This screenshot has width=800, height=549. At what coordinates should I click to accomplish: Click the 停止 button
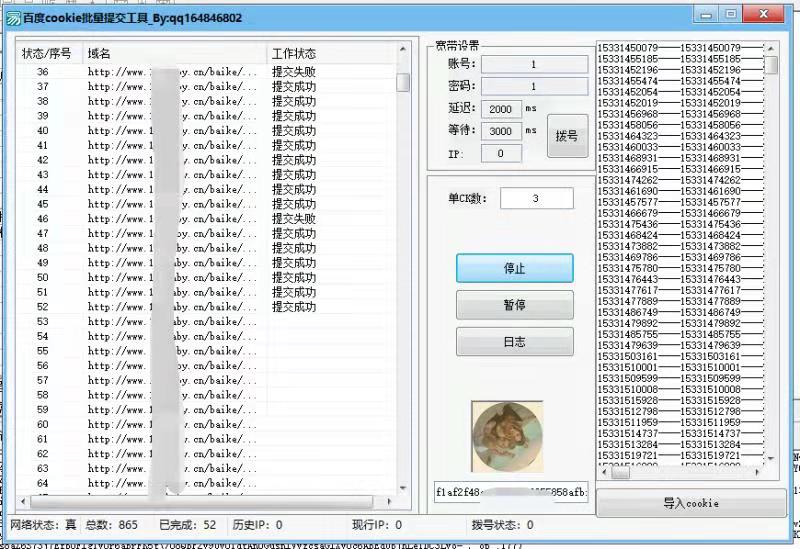pos(514,268)
